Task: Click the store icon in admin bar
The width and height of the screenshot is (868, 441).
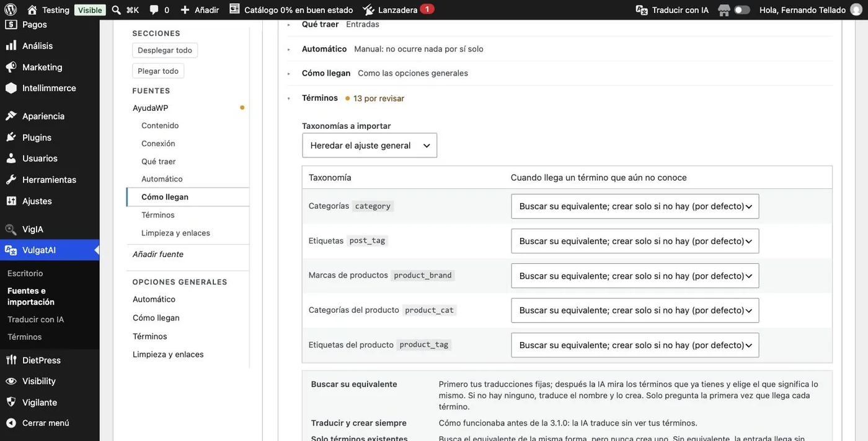Action: coord(724,10)
